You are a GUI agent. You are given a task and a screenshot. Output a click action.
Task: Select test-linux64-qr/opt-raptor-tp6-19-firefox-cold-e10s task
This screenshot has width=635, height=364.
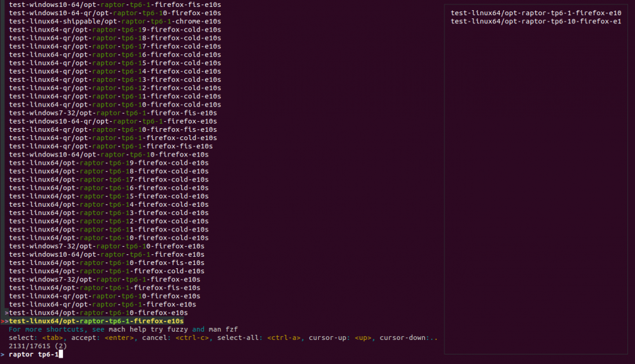tap(115, 29)
